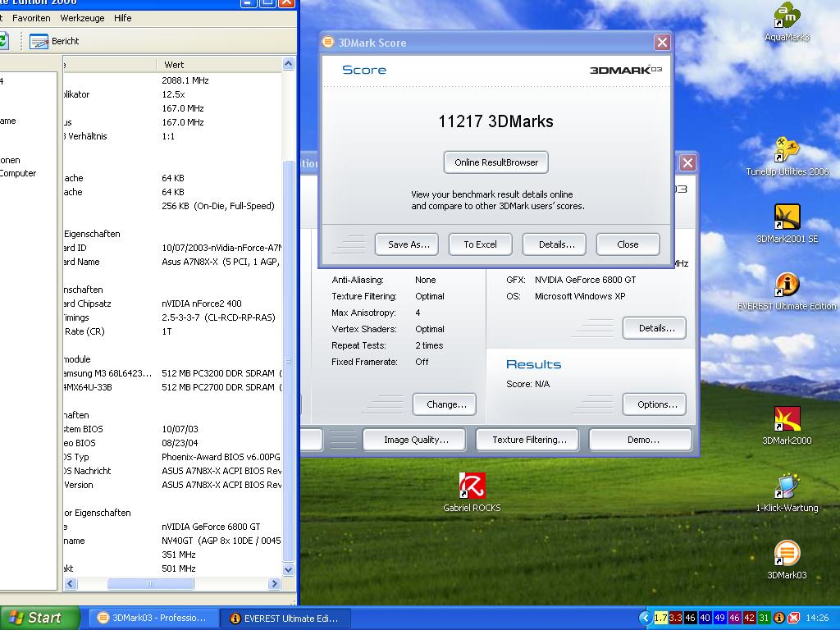Click the horizontal scrollbar right arrow in EVEREST
This screenshot has height=630, width=840.
(x=275, y=583)
